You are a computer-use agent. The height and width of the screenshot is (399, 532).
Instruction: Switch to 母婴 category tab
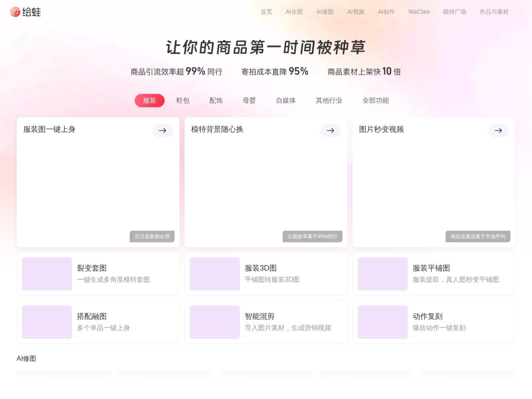coord(249,101)
